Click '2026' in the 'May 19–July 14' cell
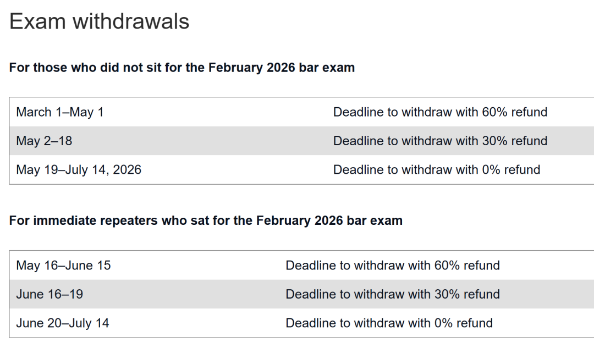 tap(127, 170)
